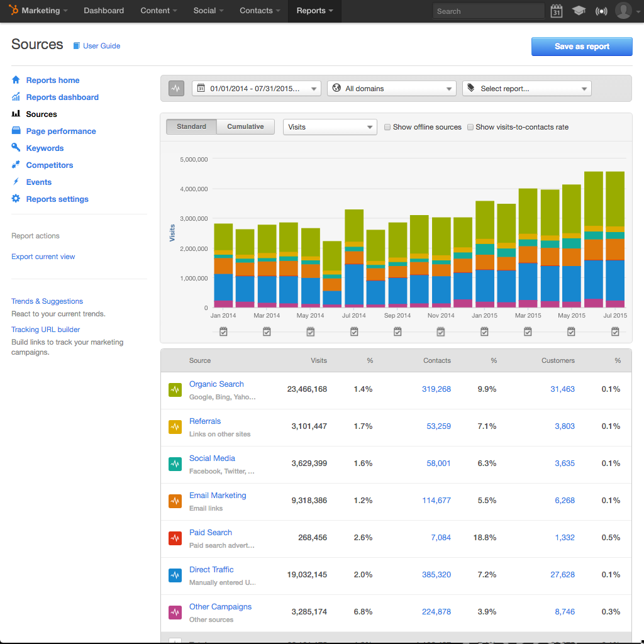The image size is (644, 644).
Task: Toggle the checkbox under the Jan 2014 bar
Action: pos(223,331)
